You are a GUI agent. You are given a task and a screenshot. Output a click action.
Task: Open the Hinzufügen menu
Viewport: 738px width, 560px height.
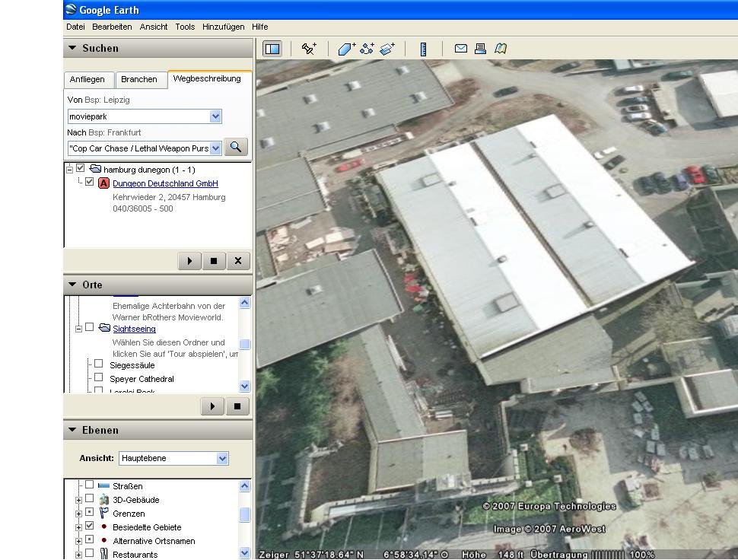coord(223,27)
